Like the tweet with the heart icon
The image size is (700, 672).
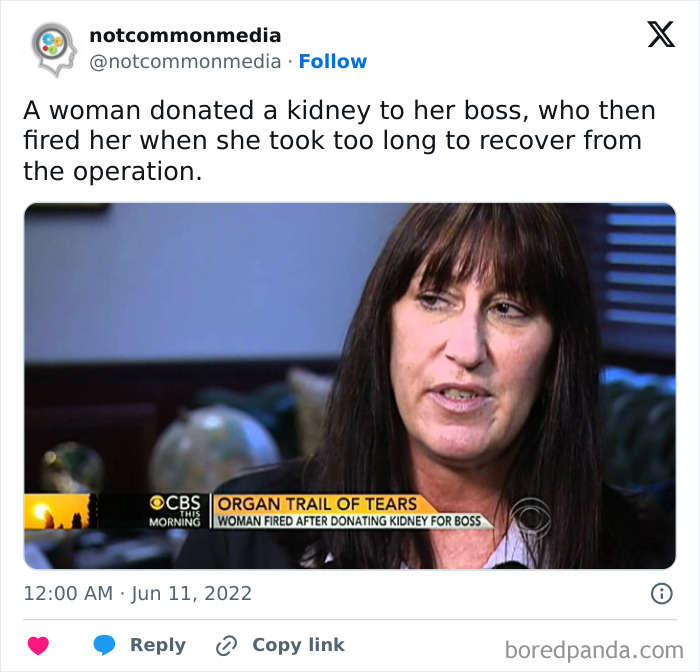pos(38,646)
